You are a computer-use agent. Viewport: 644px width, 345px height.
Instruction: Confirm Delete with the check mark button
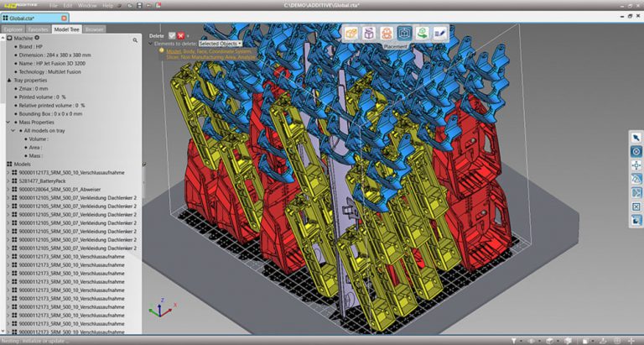(x=172, y=36)
